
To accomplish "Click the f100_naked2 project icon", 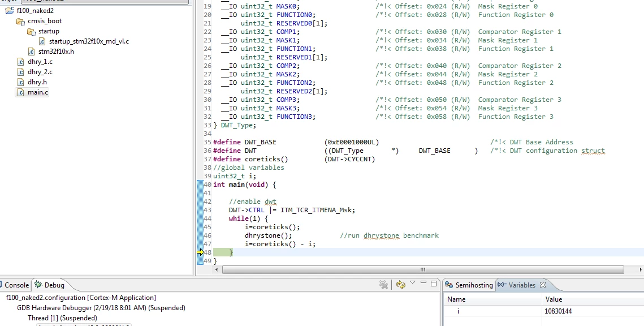I will pos(10,11).
